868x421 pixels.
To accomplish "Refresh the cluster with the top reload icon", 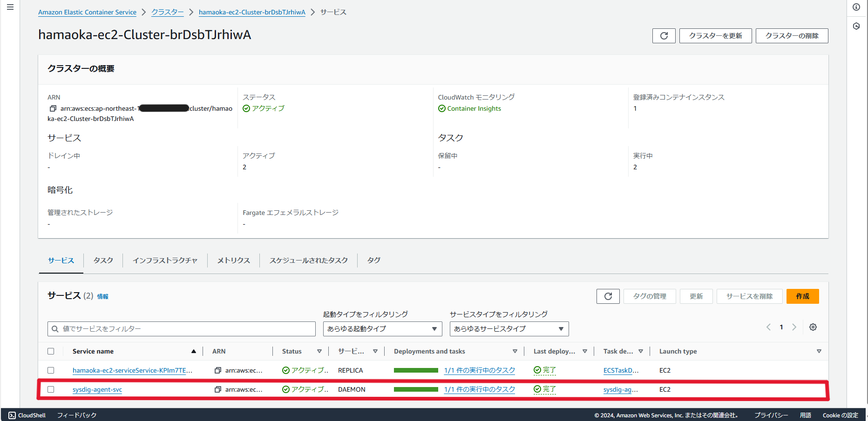I will click(x=664, y=36).
